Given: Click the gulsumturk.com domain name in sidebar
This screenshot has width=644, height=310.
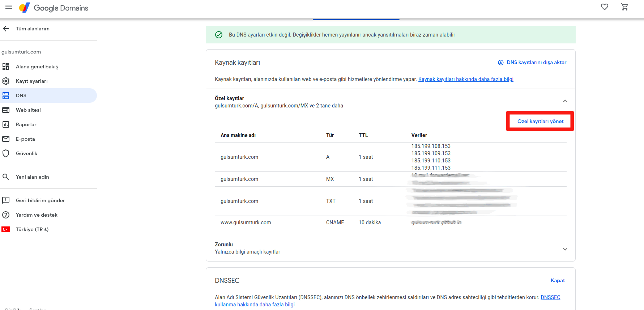Looking at the screenshot, I should 21,52.
